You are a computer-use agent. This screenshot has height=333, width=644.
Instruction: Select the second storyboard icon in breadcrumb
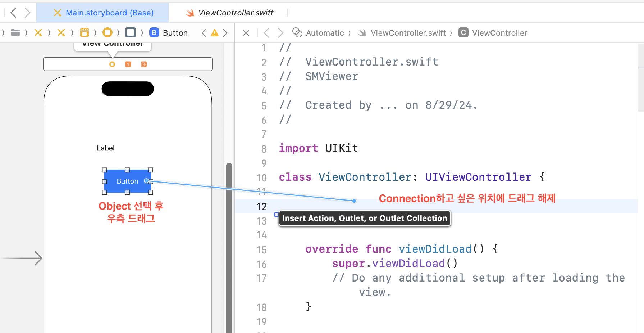(x=61, y=33)
